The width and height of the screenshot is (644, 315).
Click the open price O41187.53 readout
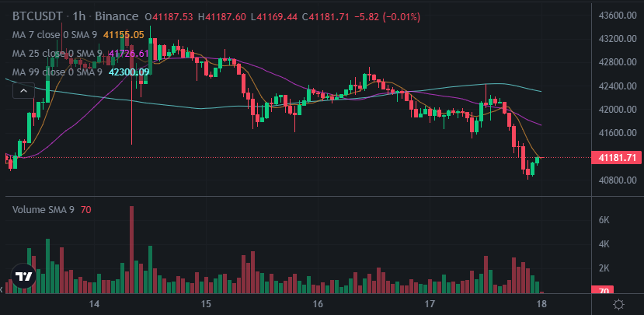[x=169, y=17]
